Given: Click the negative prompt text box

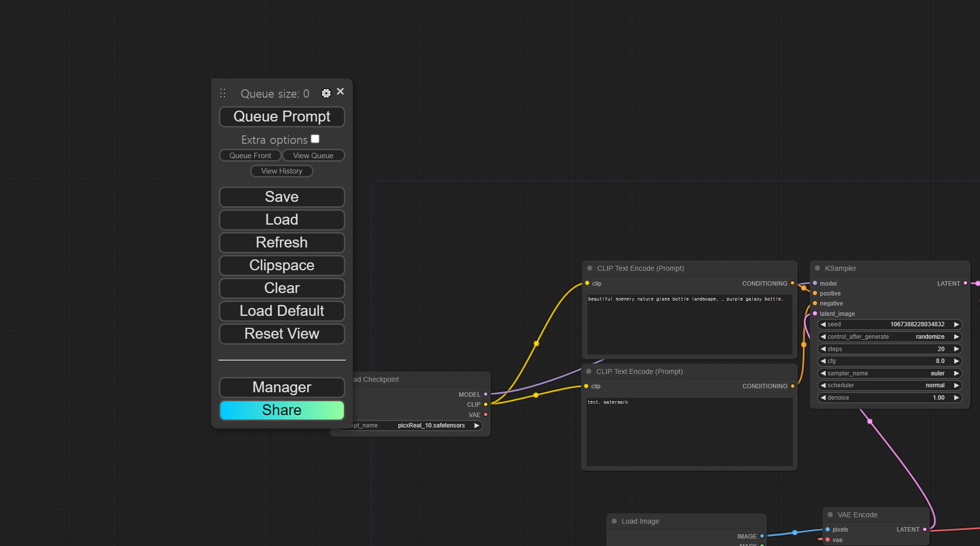Looking at the screenshot, I should pyautogui.click(x=689, y=431).
